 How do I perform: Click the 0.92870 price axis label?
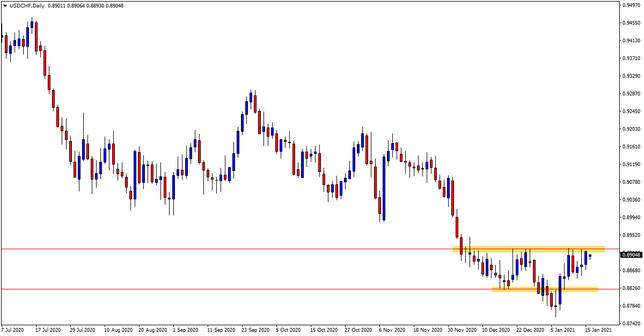tap(631, 94)
